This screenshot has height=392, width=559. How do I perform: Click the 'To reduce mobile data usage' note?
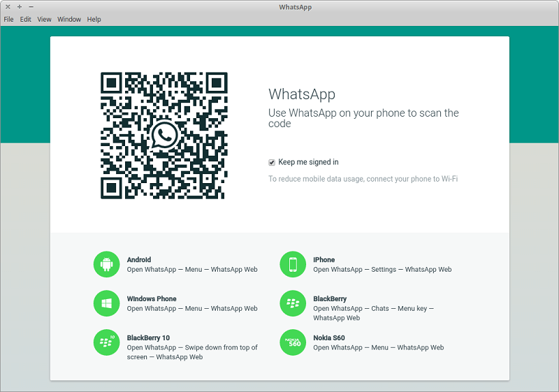coord(363,179)
